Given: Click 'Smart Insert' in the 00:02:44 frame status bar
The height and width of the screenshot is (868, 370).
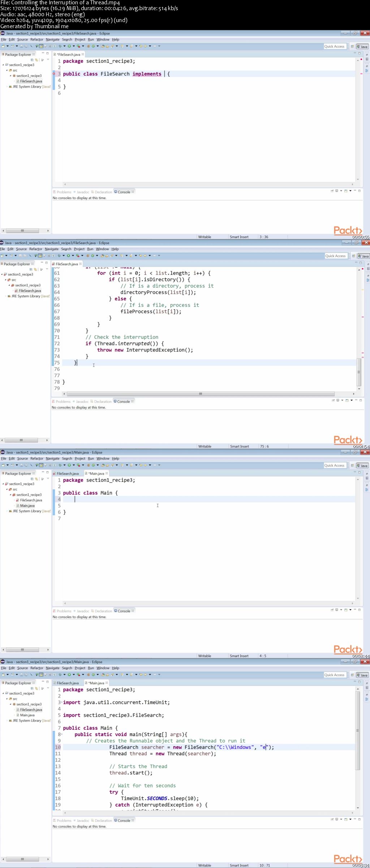Looking at the screenshot, I should (x=239, y=656).
